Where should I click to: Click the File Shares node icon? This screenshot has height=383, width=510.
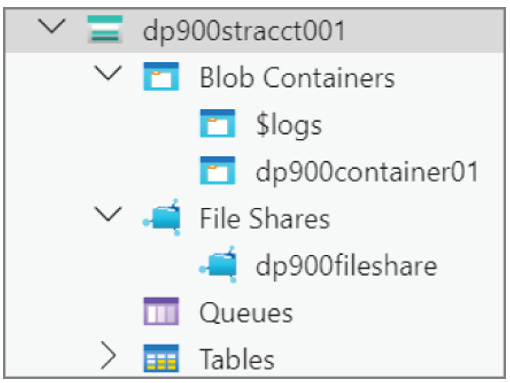[162, 217]
